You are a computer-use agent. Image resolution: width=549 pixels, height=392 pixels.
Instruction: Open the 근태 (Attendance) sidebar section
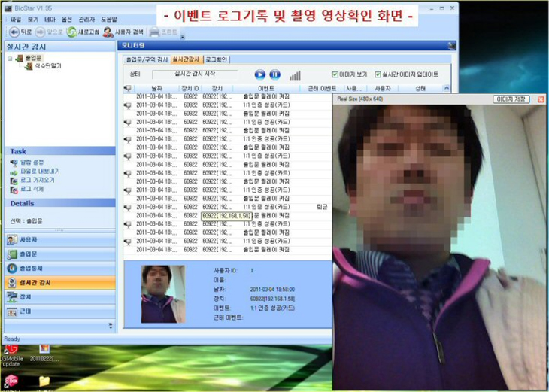pyautogui.click(x=59, y=311)
